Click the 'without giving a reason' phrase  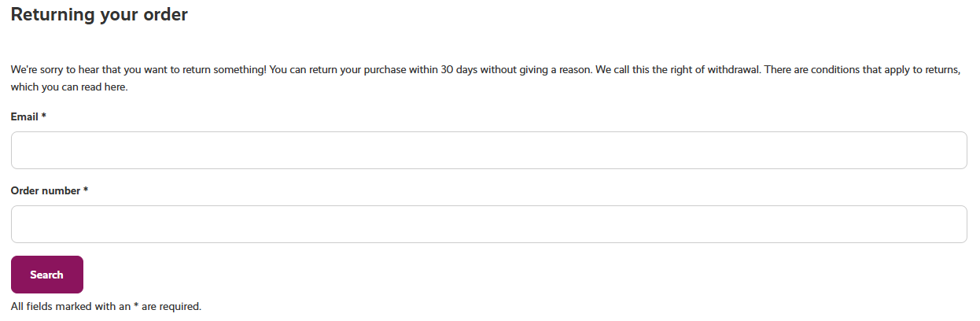tap(536, 69)
